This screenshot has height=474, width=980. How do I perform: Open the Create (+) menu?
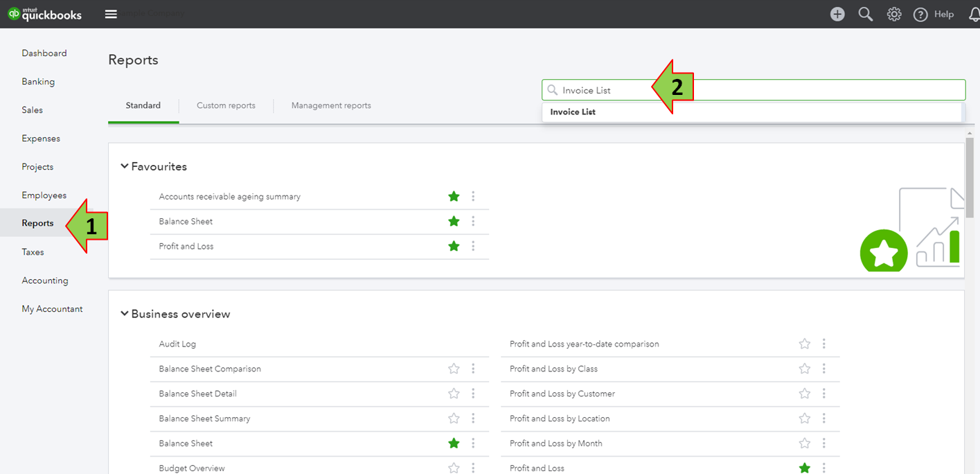coord(837,13)
